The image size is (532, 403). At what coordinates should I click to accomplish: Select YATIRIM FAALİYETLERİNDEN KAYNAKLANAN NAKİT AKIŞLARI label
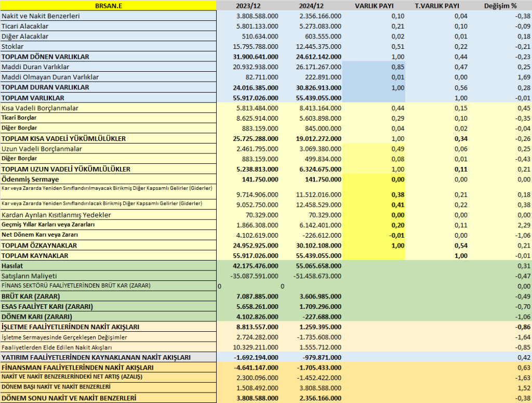pyautogui.click(x=108, y=358)
